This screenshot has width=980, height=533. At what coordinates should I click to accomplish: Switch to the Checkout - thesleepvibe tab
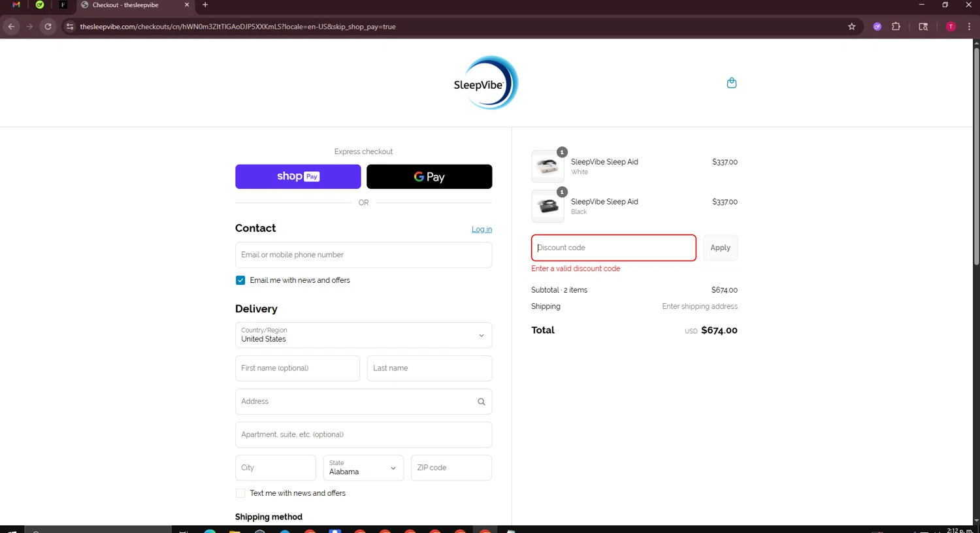coord(134,5)
